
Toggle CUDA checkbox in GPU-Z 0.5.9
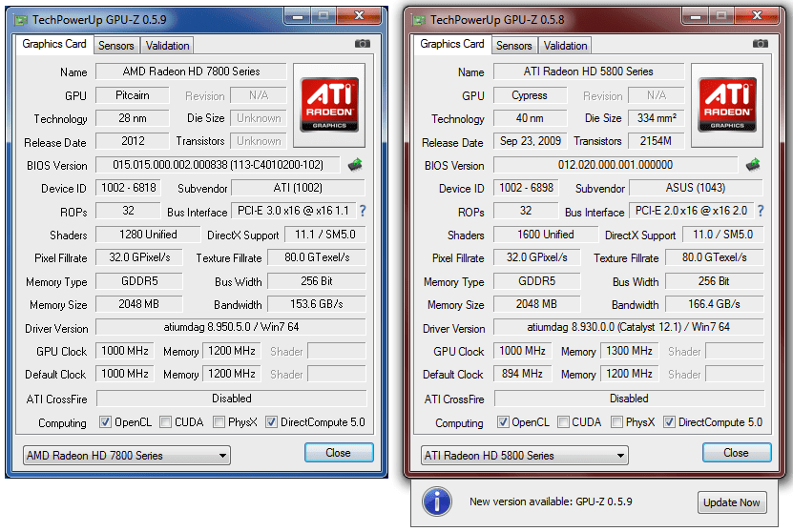(165, 421)
